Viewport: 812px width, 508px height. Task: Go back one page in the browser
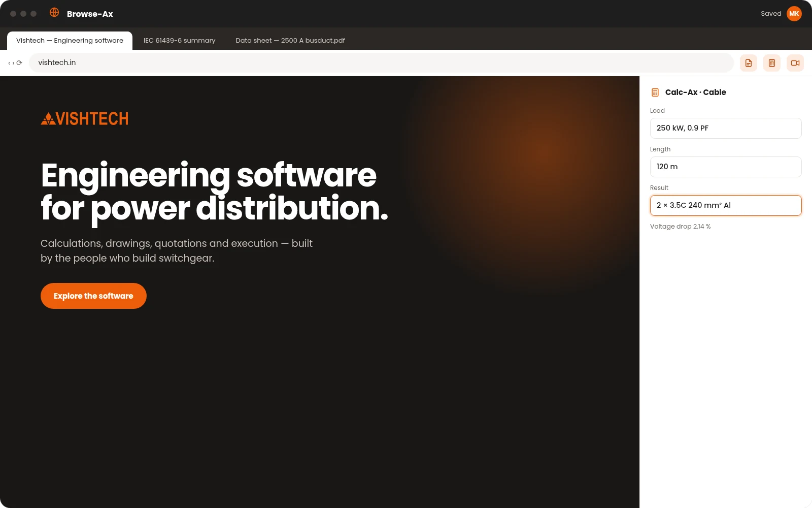9,63
